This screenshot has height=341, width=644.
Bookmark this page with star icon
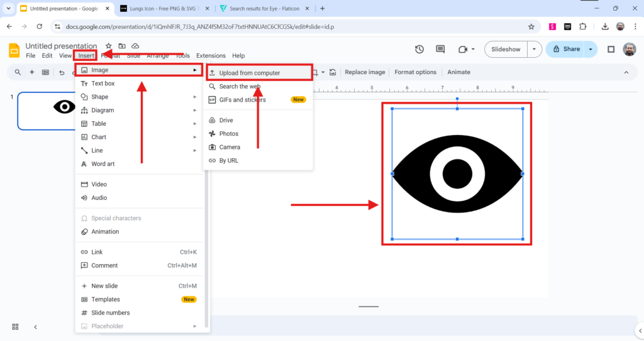click(x=531, y=26)
